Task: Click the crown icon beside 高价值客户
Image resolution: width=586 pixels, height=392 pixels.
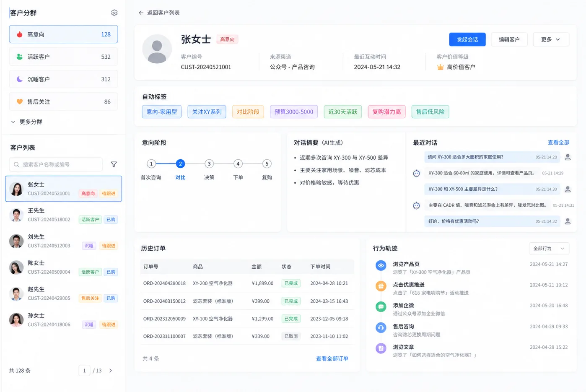Action: click(x=440, y=67)
